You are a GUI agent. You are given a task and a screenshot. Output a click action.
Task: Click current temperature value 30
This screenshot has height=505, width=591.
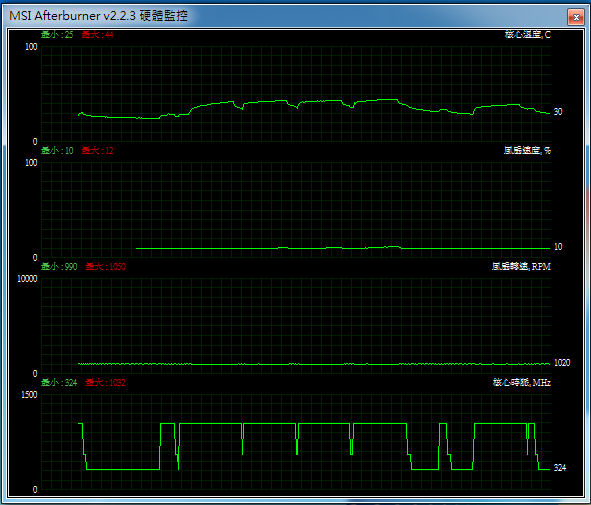pos(558,112)
